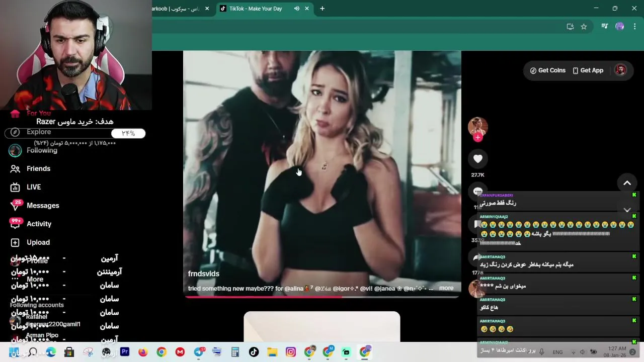Click the Upload plus-square icon
This screenshot has width=644, height=362.
coord(15,242)
